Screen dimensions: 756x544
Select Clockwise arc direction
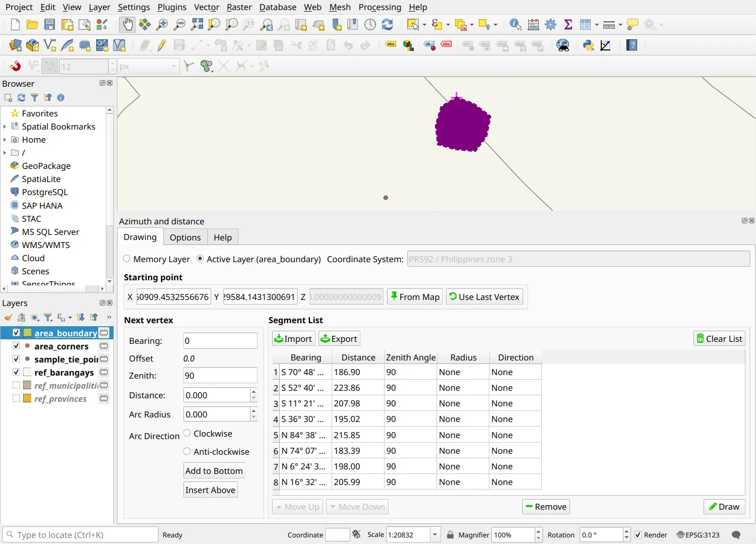coord(187,433)
